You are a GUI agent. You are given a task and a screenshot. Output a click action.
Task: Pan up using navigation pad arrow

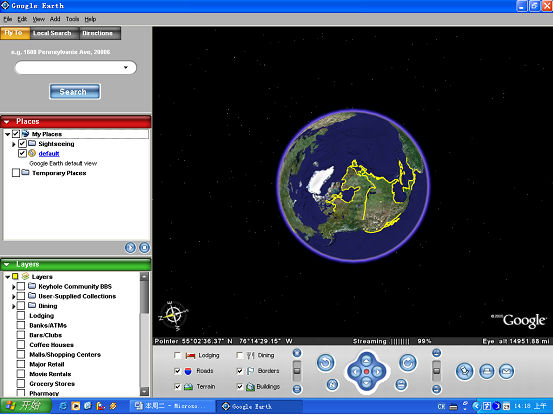(x=366, y=360)
